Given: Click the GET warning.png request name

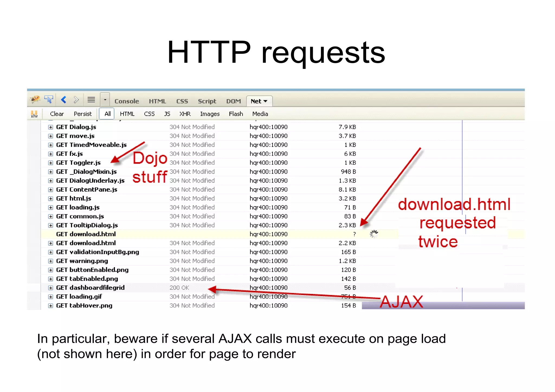Looking at the screenshot, I should (x=82, y=261).
